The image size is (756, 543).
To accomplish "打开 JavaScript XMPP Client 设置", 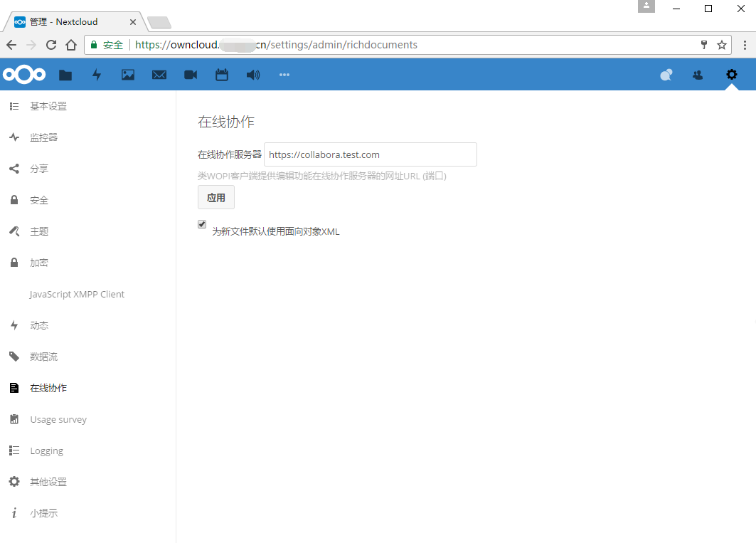I will 76,293.
